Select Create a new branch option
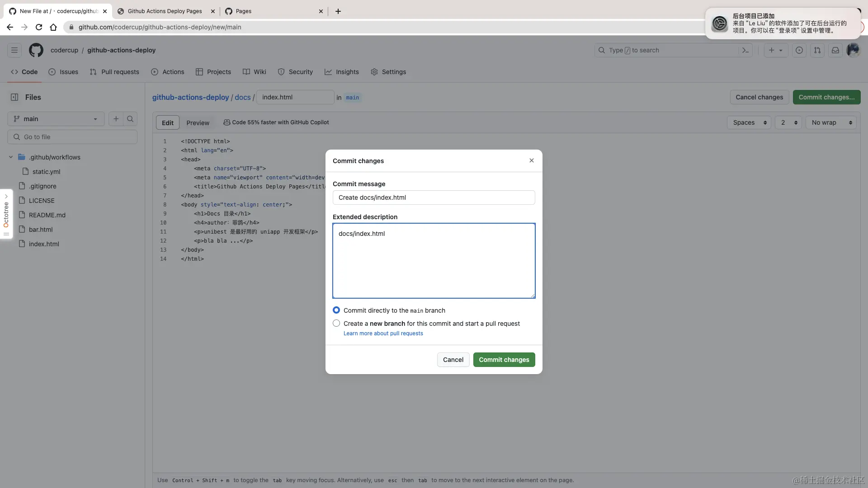This screenshot has width=868, height=488. click(336, 323)
